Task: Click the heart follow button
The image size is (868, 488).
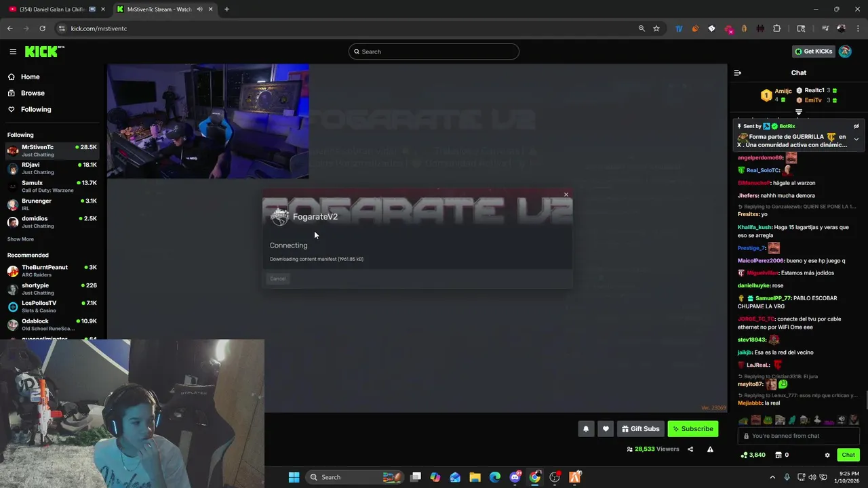Action: (x=606, y=428)
